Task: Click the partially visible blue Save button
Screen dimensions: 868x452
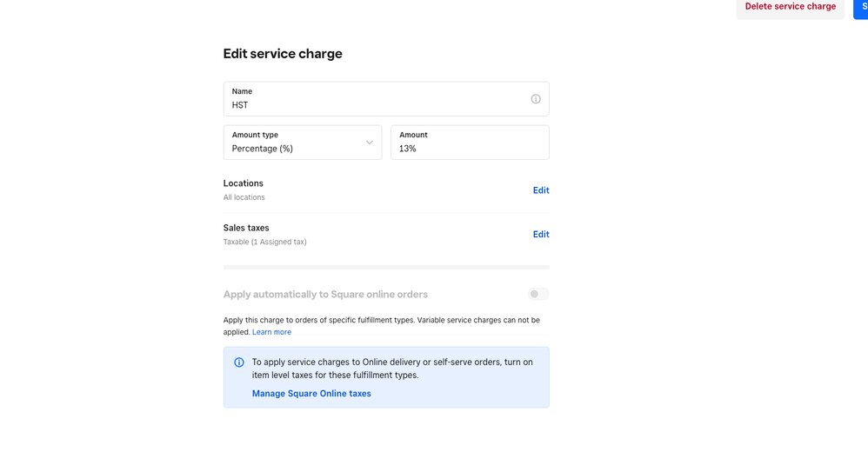Action: (861, 7)
